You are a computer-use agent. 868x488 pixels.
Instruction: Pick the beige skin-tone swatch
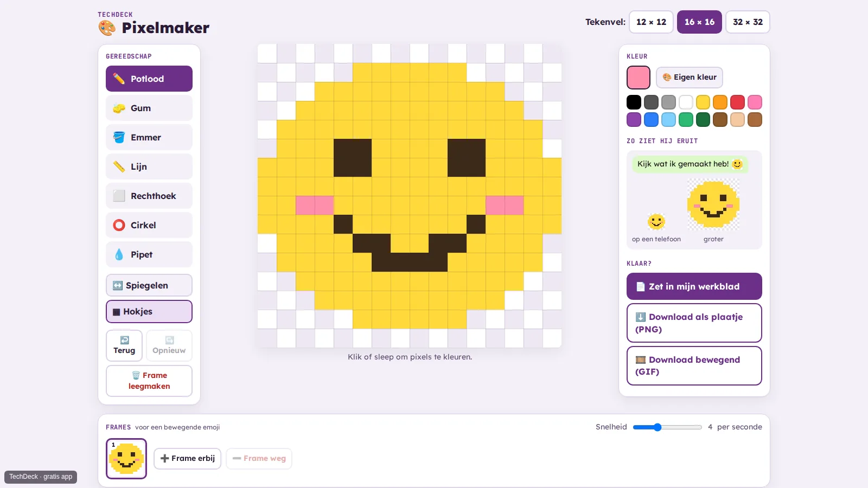point(737,119)
